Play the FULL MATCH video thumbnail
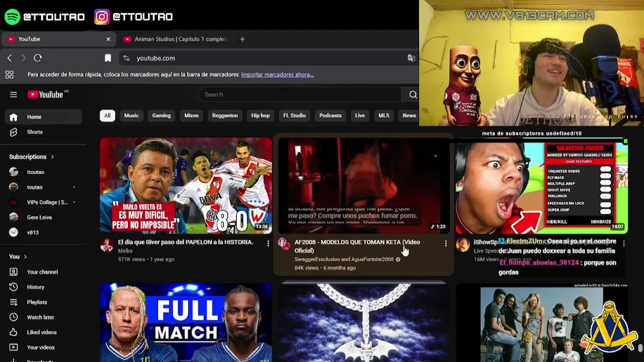The height and width of the screenshot is (362, 644). [186, 323]
